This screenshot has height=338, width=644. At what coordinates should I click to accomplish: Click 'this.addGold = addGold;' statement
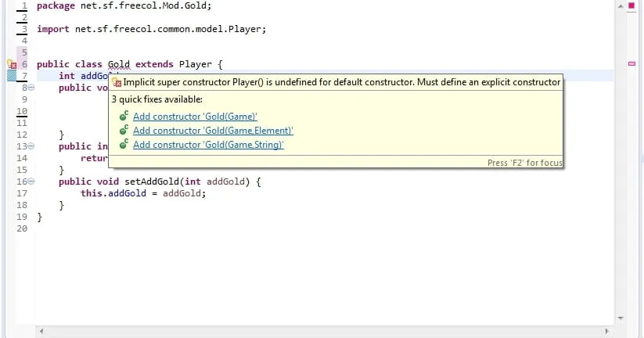[x=143, y=193]
